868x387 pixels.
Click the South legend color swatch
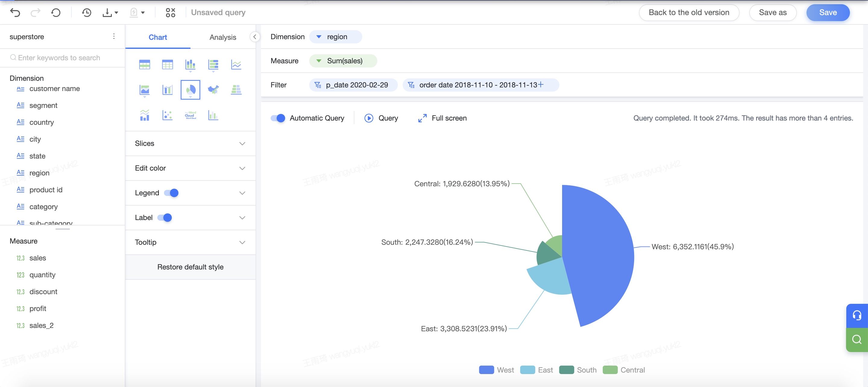(x=566, y=370)
